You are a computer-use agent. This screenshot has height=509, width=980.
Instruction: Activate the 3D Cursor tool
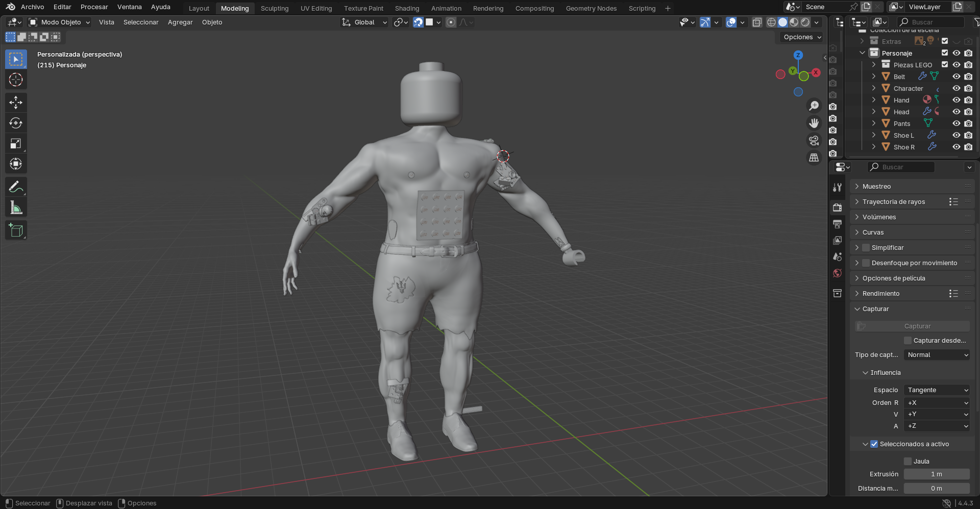tap(16, 80)
